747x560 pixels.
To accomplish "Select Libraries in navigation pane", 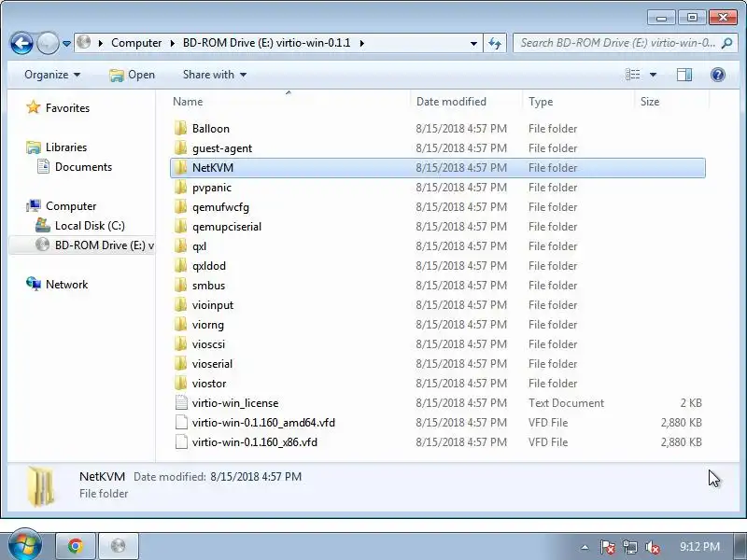I will [65, 147].
